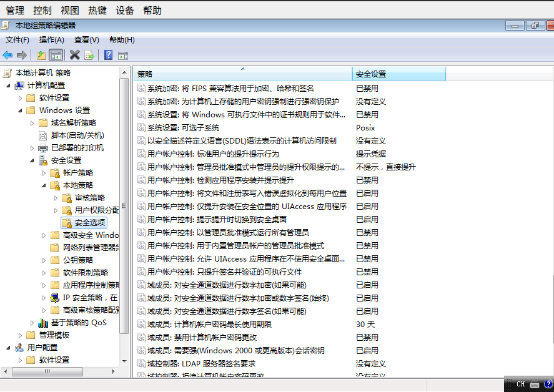
Task: Click the Back arrow toolbar icon
Action: 7,55
